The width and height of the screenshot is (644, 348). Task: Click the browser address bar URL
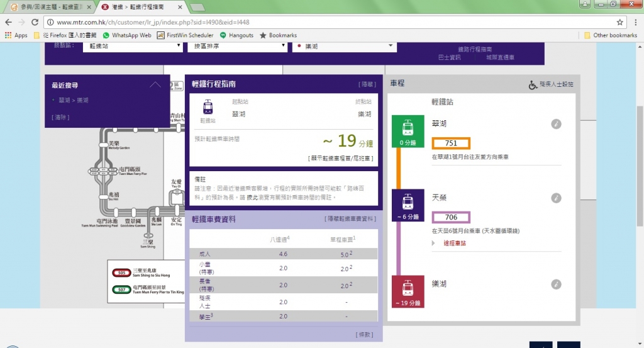pos(189,22)
